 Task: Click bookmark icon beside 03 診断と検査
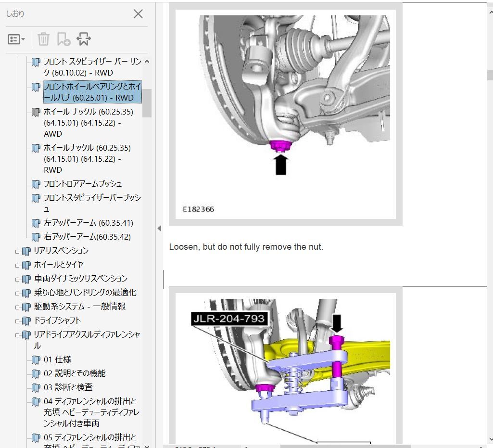click(36, 387)
